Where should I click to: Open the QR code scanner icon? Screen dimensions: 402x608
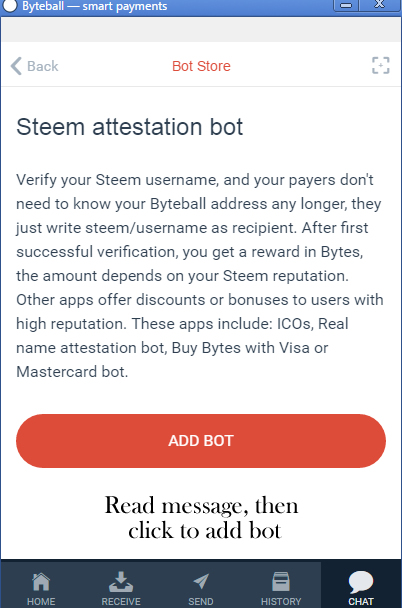pyautogui.click(x=381, y=66)
